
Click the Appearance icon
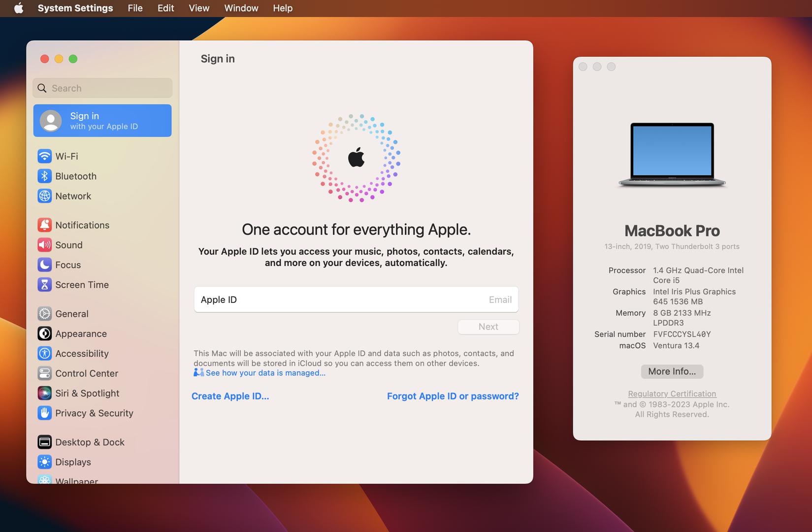pos(44,333)
